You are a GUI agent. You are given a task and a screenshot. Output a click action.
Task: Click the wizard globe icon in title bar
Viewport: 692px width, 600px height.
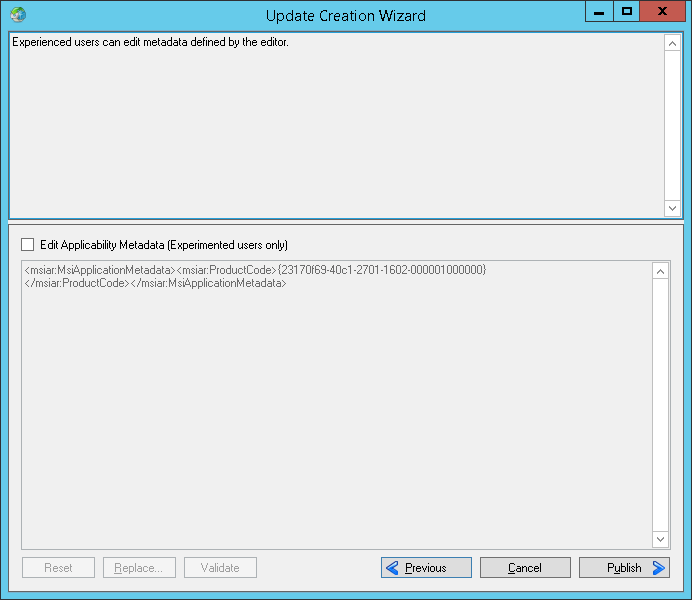(x=18, y=15)
